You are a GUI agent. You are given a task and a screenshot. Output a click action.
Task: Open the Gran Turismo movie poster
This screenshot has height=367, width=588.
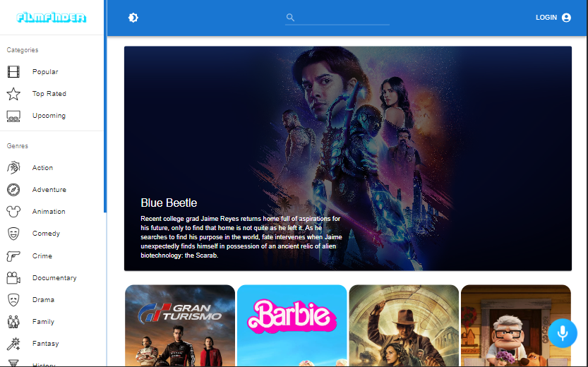180,325
